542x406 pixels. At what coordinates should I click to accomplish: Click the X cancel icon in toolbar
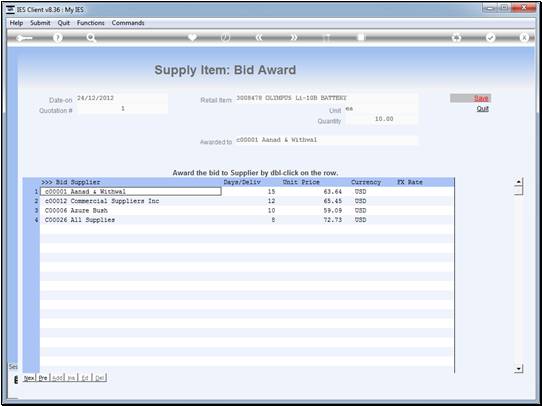[524, 38]
